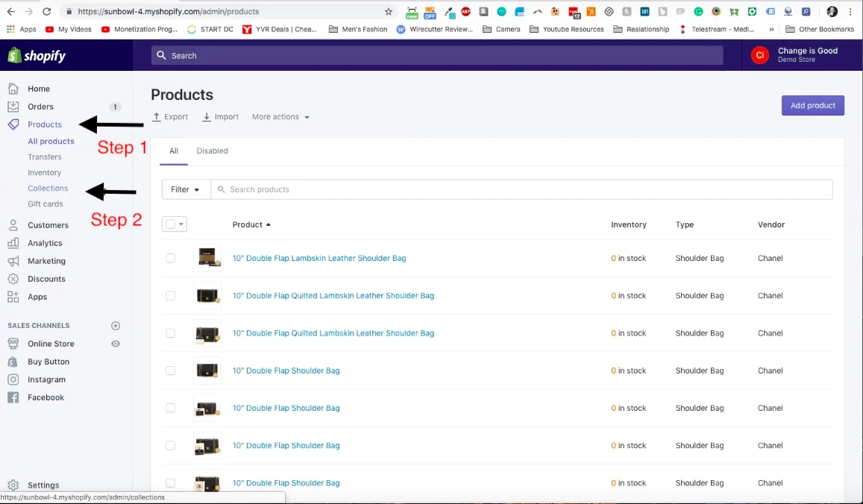863x504 pixels.
Task: Open the Instagram sales channel
Action: pyautogui.click(x=46, y=379)
